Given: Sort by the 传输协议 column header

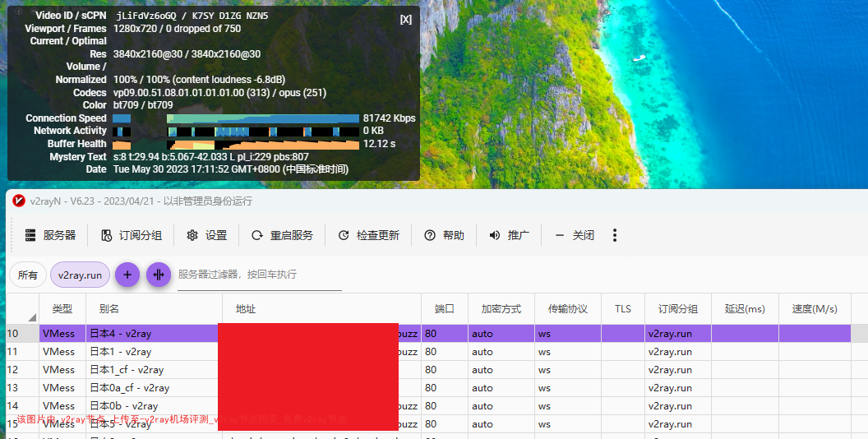Looking at the screenshot, I should coord(567,309).
